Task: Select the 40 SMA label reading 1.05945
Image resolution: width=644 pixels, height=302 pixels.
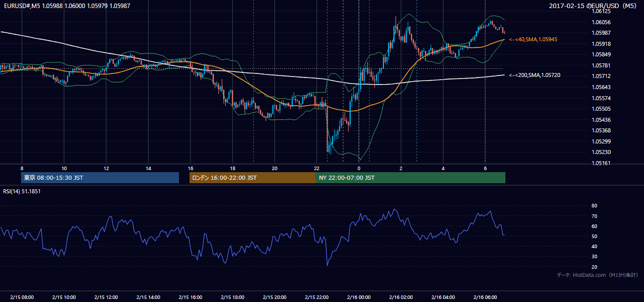Action: 533,39
